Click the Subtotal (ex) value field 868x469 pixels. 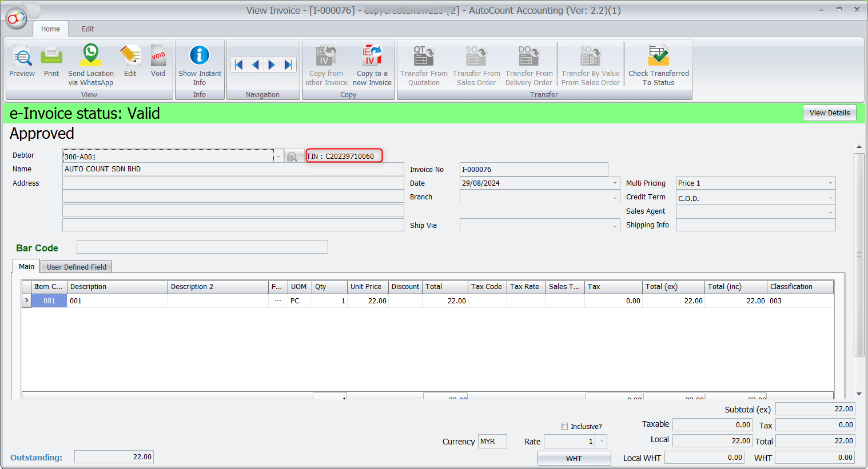point(815,409)
